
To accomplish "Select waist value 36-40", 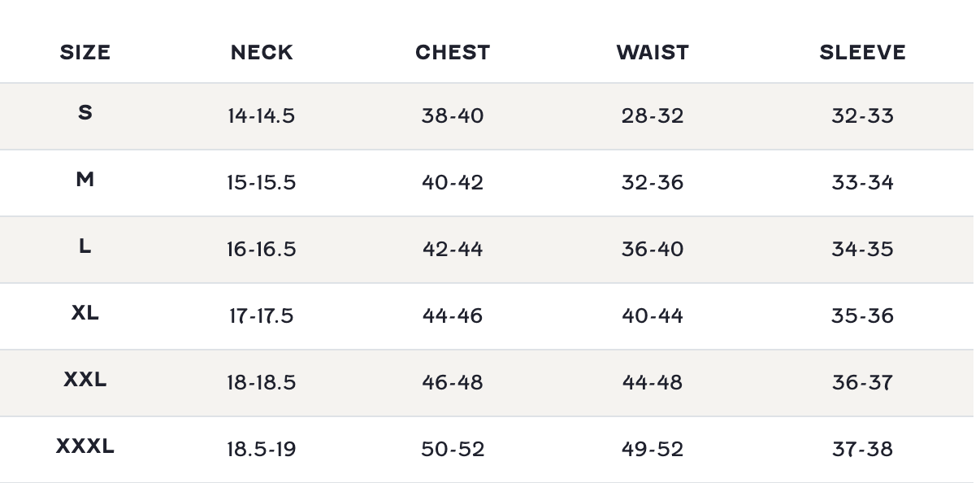I will pos(653,250).
